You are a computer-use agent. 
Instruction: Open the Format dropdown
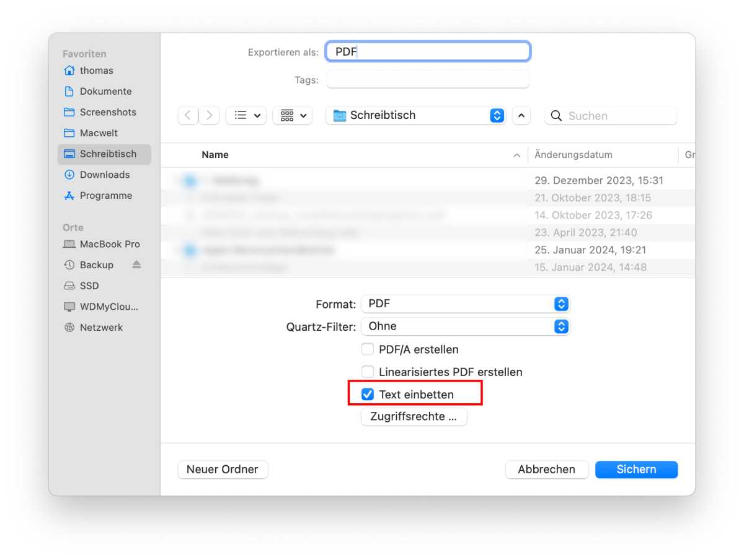tap(465, 304)
